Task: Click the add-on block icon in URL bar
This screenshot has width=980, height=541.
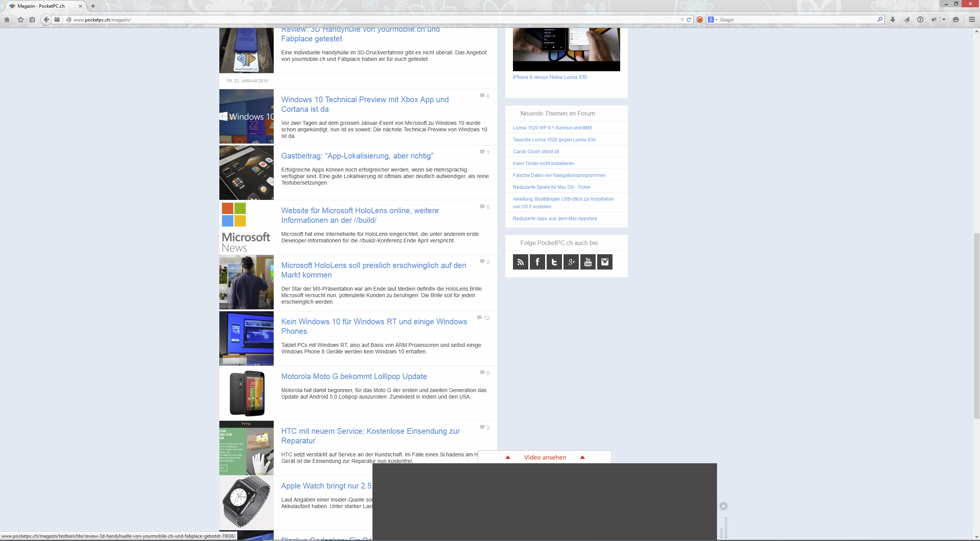Action: 57,20
